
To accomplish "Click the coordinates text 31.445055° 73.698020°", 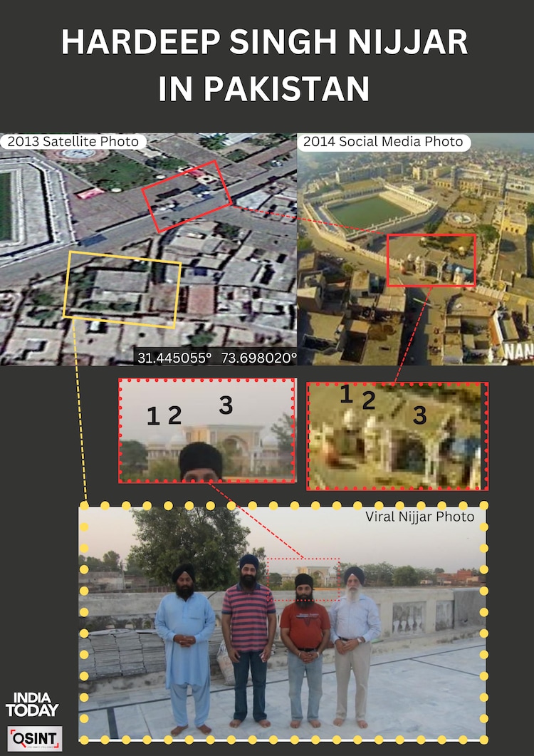I will point(217,358).
